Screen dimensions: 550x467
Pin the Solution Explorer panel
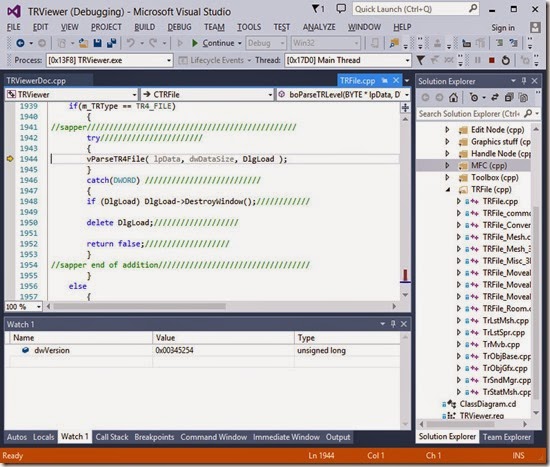[524, 81]
